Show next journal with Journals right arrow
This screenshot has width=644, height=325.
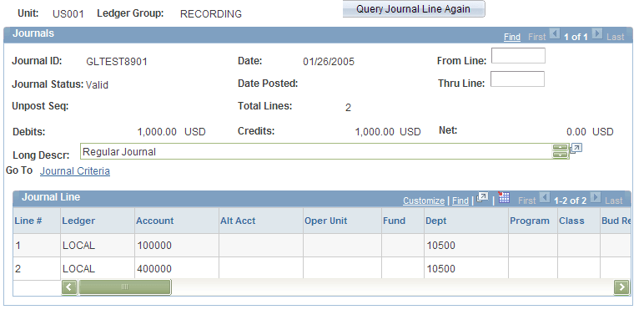coord(597,33)
